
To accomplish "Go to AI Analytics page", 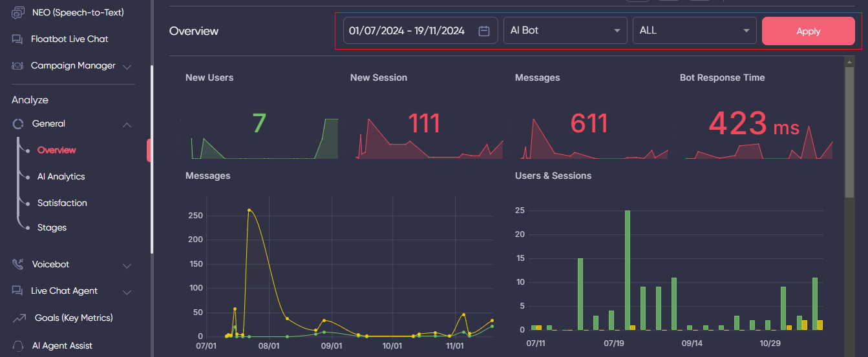I will pos(61,176).
